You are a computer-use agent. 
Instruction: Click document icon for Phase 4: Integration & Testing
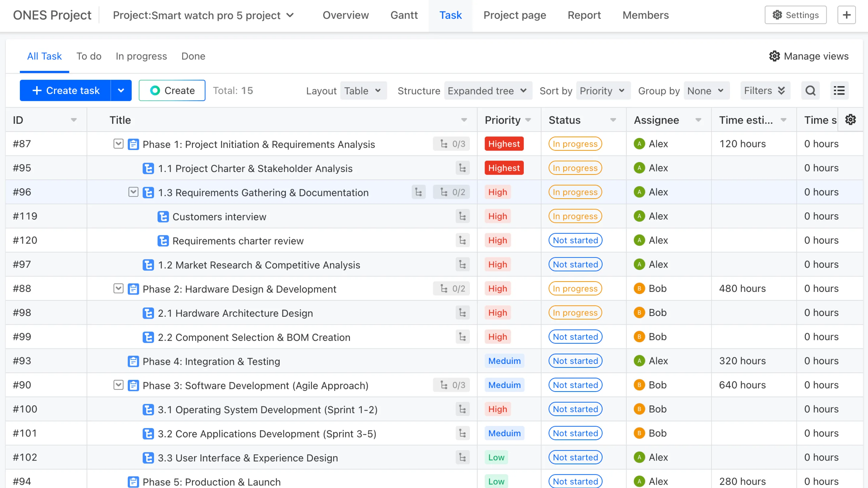133,361
